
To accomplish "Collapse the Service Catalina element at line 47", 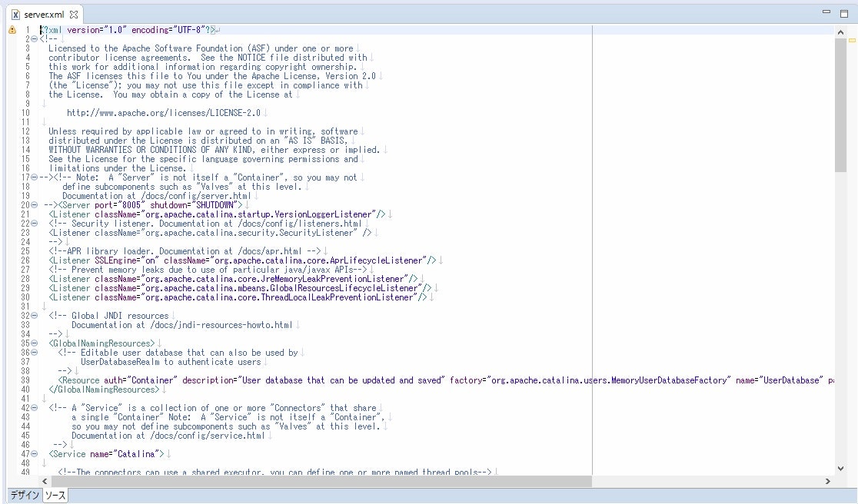I will coord(34,454).
